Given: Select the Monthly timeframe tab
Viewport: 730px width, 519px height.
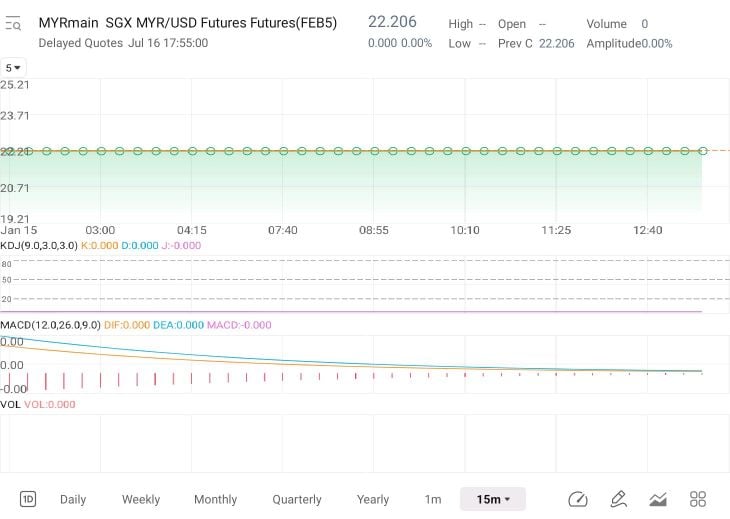Looking at the screenshot, I should [216, 499].
